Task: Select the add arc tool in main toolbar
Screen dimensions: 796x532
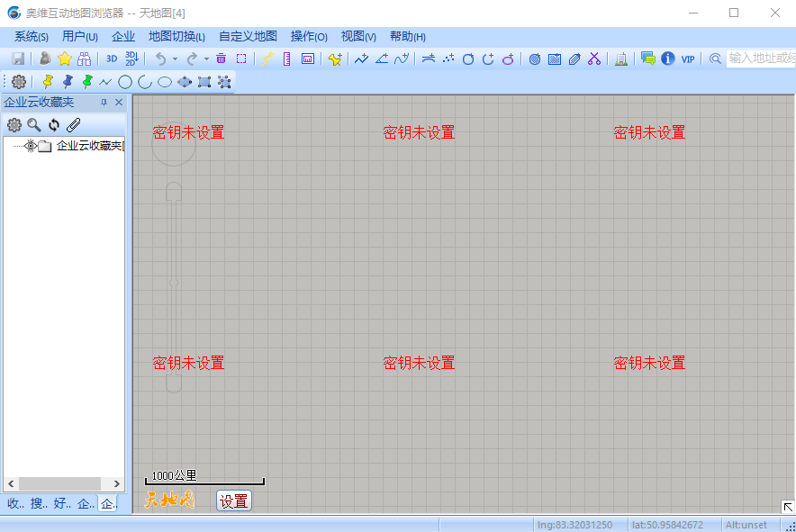Action: [x=488, y=59]
